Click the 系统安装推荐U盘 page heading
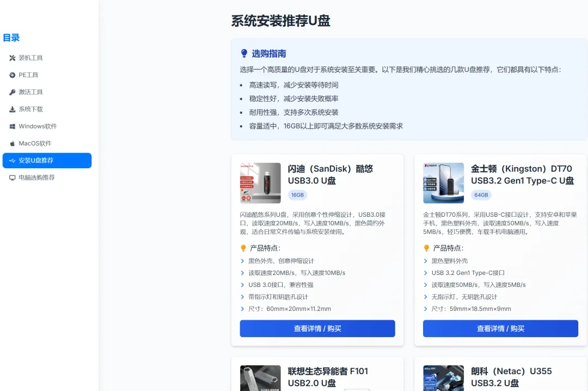The image size is (588, 391). click(280, 21)
